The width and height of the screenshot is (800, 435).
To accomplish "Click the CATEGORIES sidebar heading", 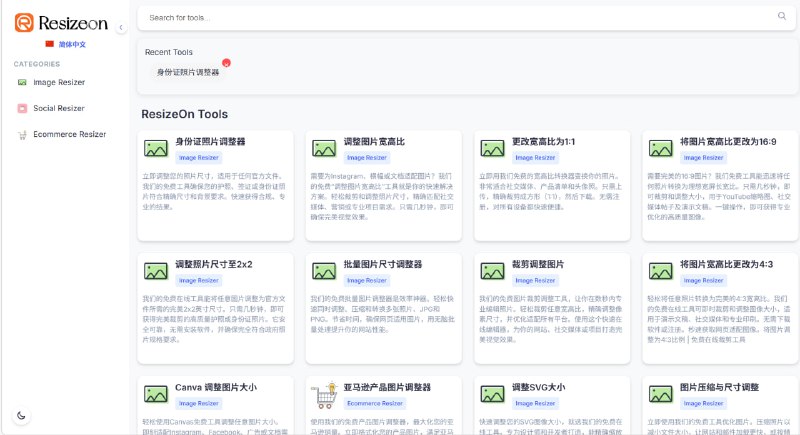I will click(x=37, y=64).
